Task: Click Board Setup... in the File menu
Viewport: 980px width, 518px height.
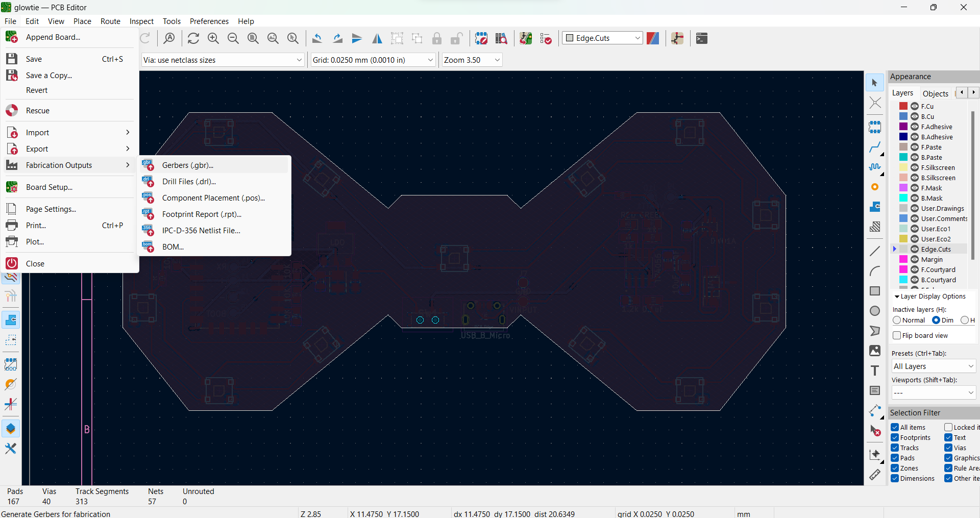Action: coord(69,187)
